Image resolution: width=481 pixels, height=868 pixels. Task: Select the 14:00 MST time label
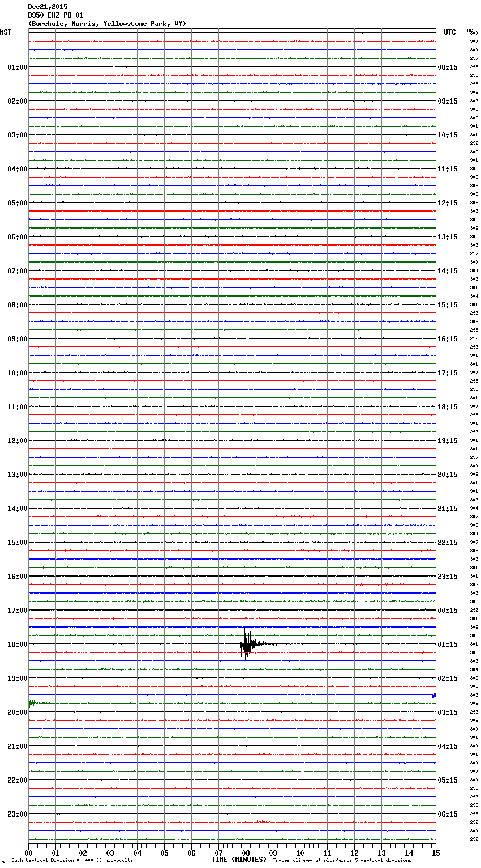[18, 509]
